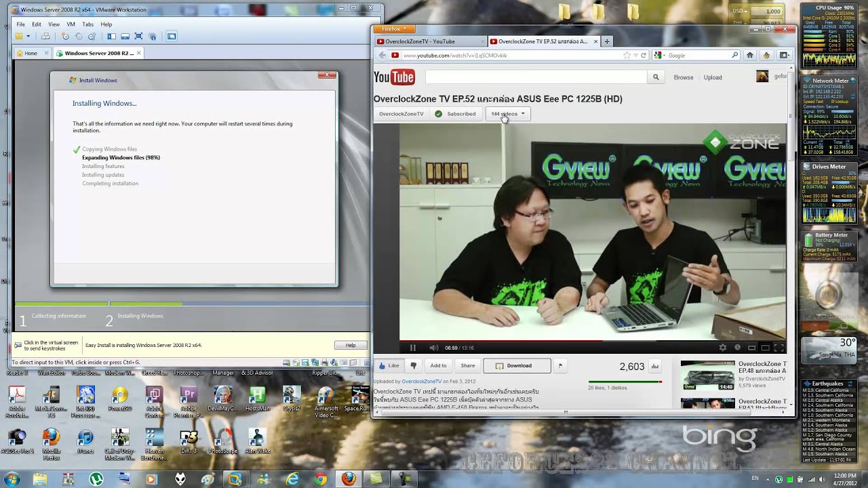Screen dimensions: 868x488
Task: Flag the video with flag icon
Action: (560, 366)
